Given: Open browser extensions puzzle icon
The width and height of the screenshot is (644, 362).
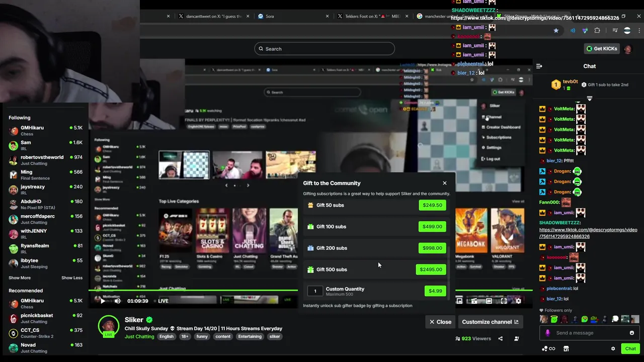Looking at the screenshot, I should 597,31.
